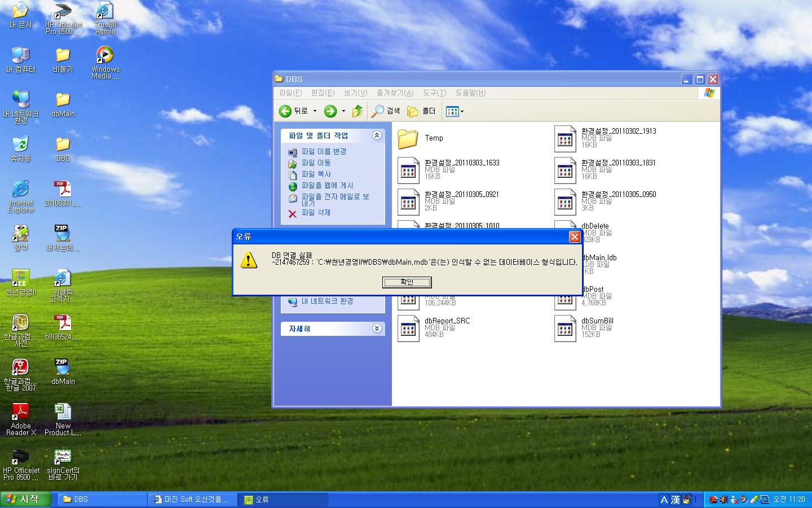Select 휴지통 recycle bin desktop icon
The width and height of the screenshot is (812, 508).
(x=21, y=149)
